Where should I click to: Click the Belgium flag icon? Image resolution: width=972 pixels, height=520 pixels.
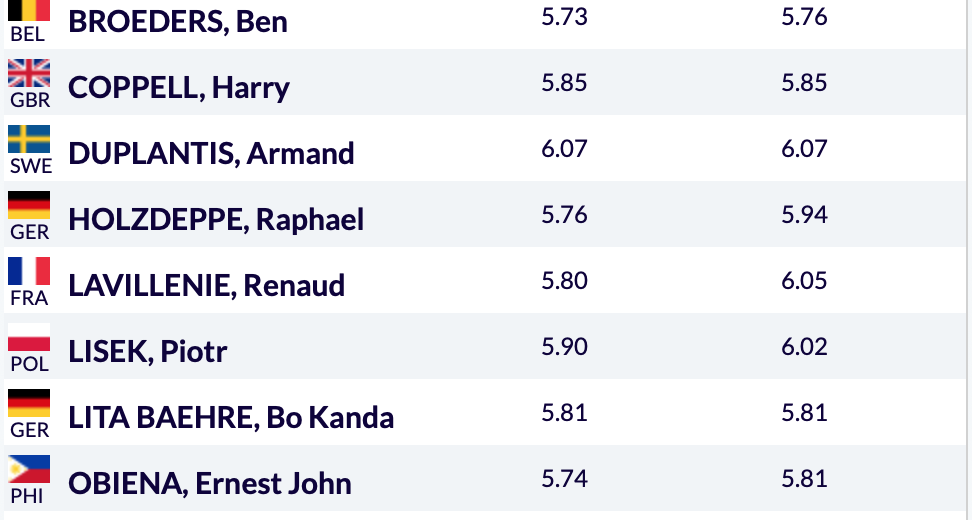29,11
